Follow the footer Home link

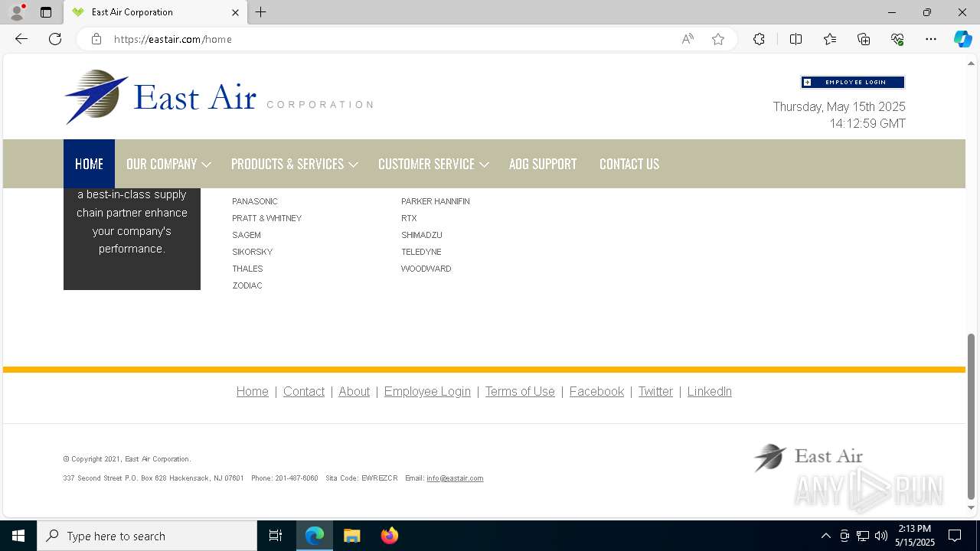(x=252, y=391)
